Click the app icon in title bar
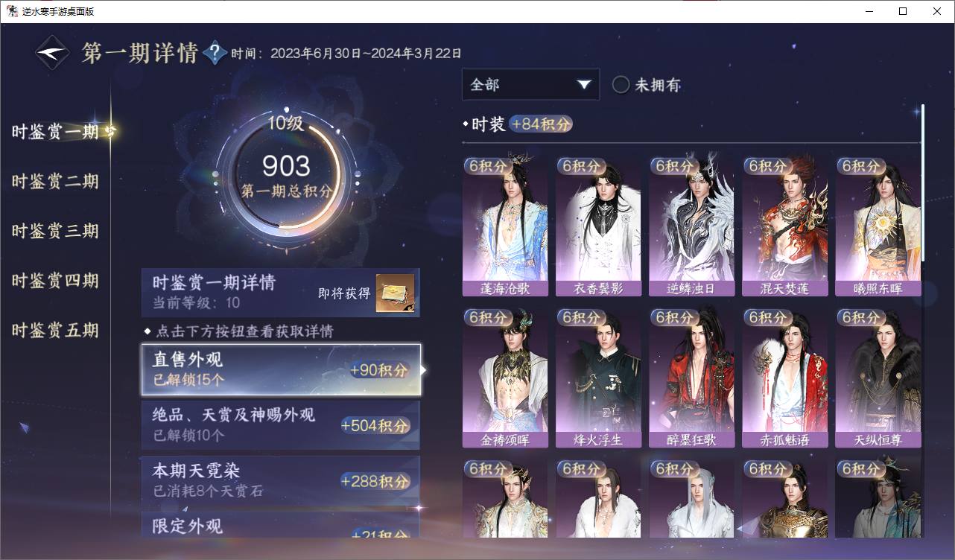Screen dimensions: 955x560 coord(12,11)
